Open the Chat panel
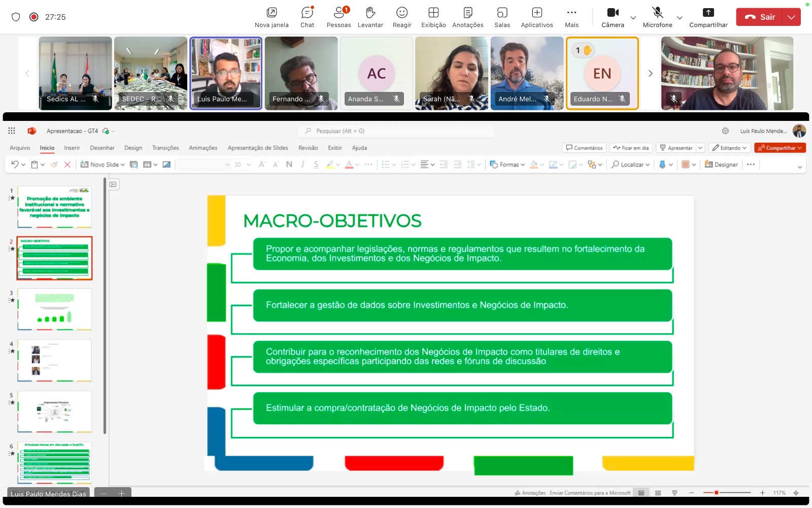The height and width of the screenshot is (508, 812). (x=307, y=17)
